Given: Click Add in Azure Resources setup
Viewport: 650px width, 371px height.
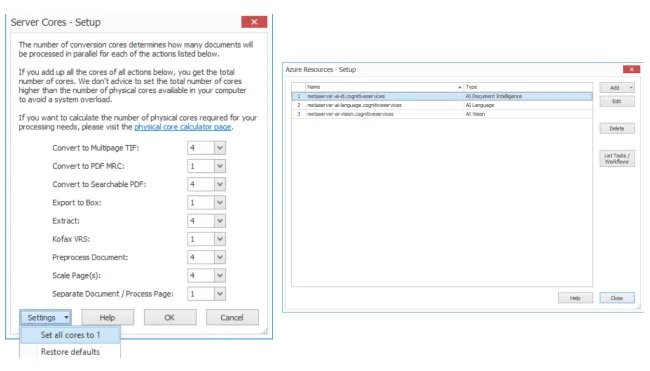Looking at the screenshot, I should click(x=617, y=88).
